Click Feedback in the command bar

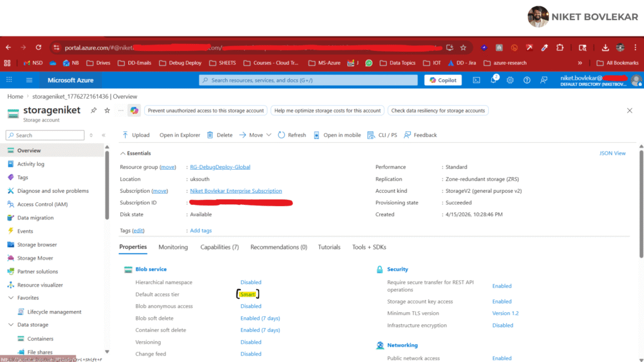click(420, 135)
